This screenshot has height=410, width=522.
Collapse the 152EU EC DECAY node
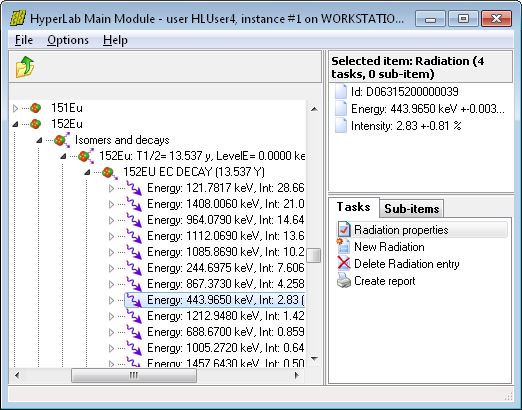click(87, 172)
